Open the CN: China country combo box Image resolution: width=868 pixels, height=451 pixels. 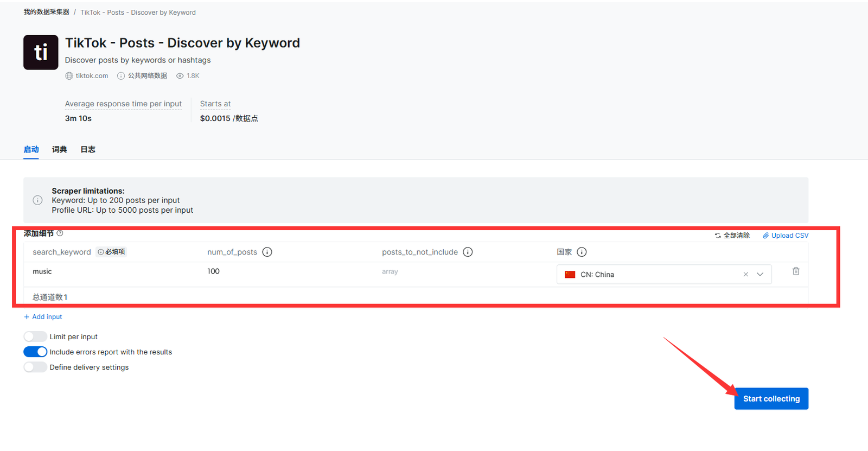(664, 275)
